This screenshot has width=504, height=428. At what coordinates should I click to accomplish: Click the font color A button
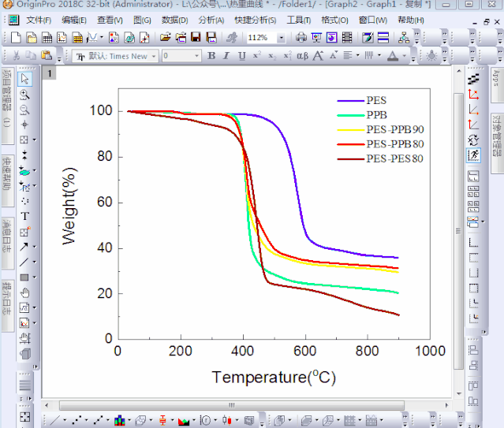tap(394, 56)
